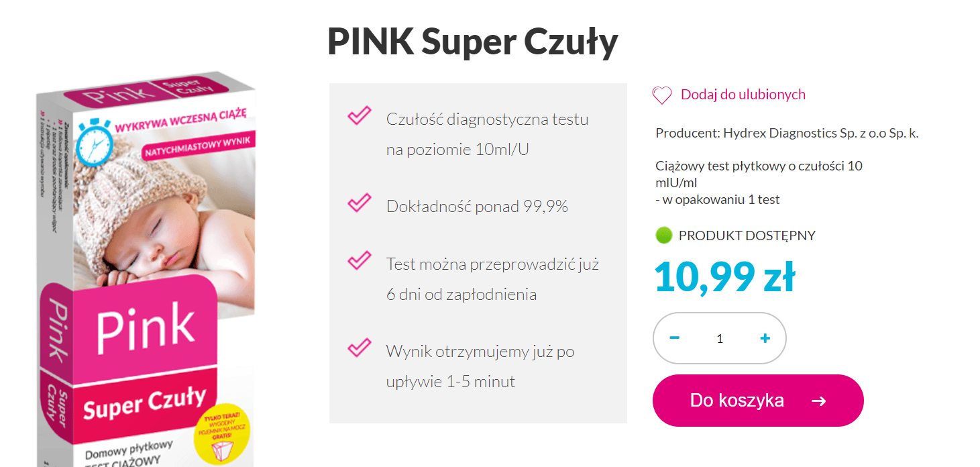The width and height of the screenshot is (980, 467).
Task: Click the heart favorites icon
Action: 662,96
